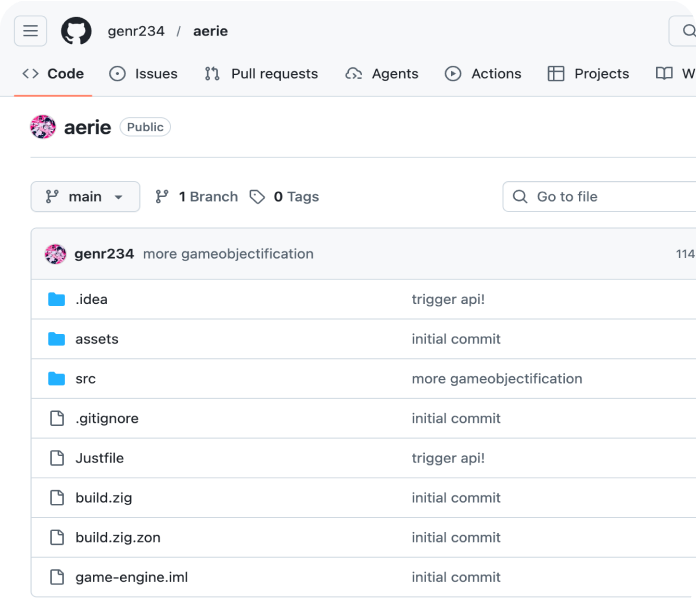Click the .idea folder icon

56,299
